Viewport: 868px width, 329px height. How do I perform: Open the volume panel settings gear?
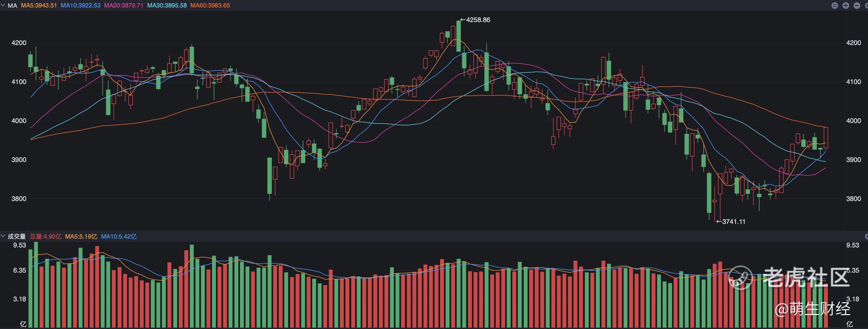point(866,236)
